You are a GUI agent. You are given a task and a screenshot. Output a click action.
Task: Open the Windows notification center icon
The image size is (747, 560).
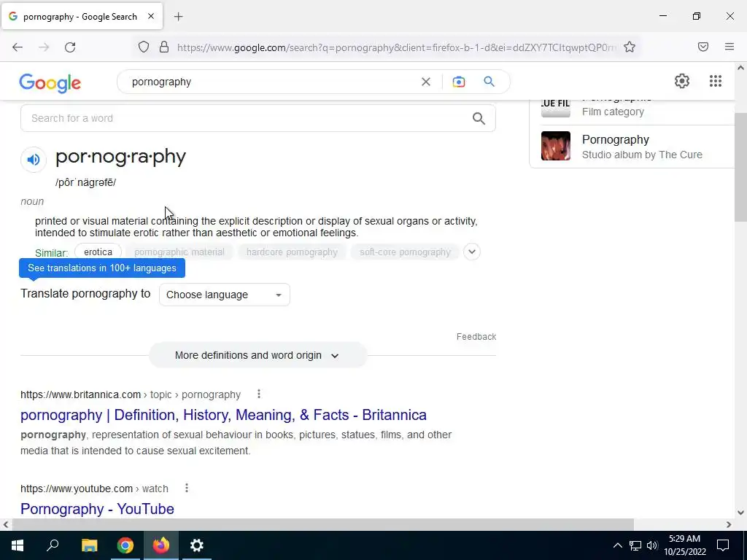pos(723,545)
